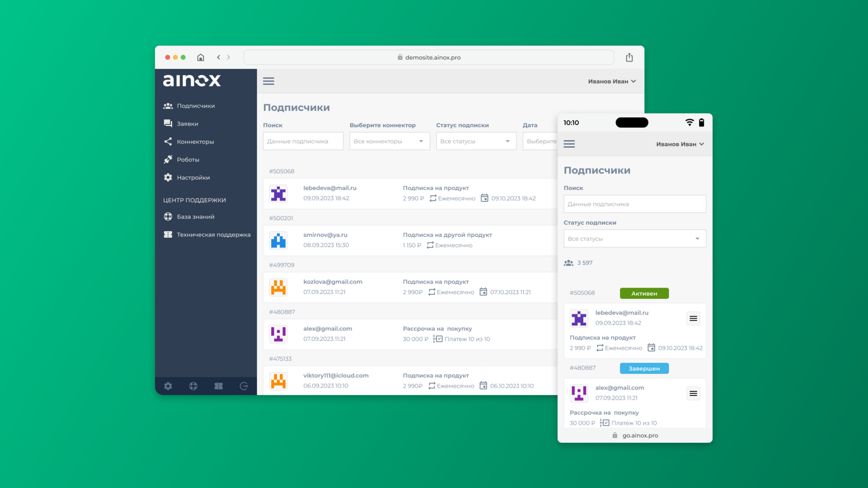The height and width of the screenshot is (488, 868).
Task: Click the blue Завершен status badge
Action: point(644,368)
